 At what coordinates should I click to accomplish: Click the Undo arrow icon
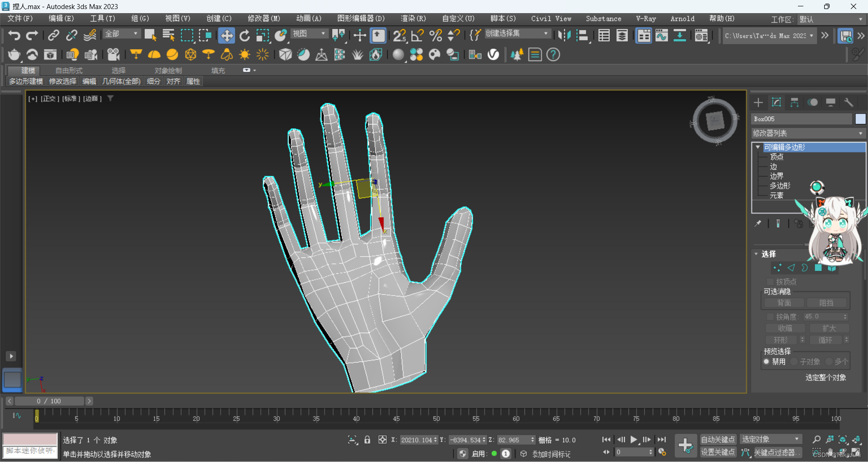[14, 35]
